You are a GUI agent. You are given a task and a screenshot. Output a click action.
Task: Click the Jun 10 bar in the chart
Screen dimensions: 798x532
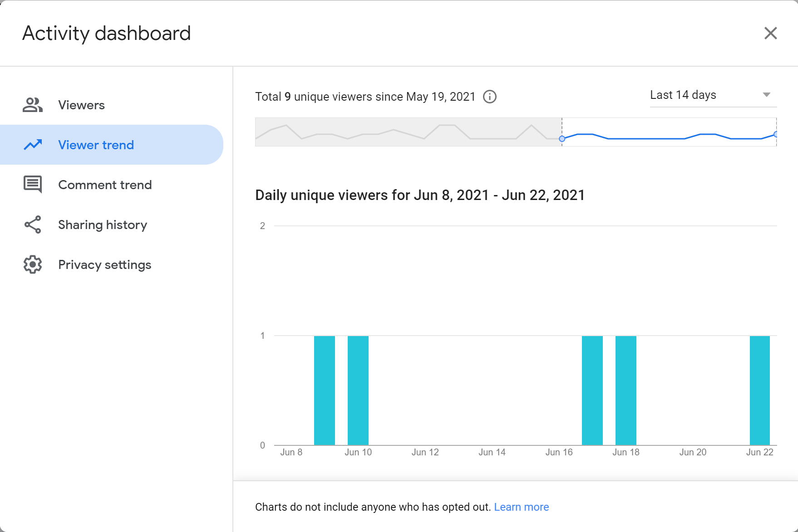pyautogui.click(x=358, y=390)
